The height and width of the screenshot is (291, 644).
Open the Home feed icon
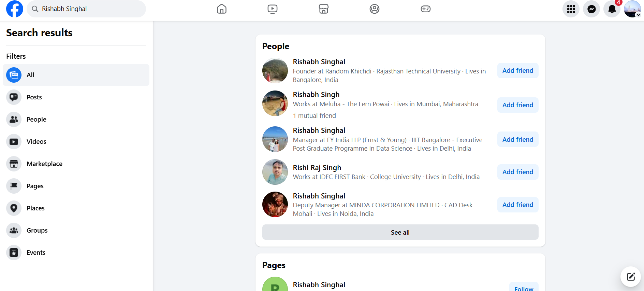click(x=222, y=9)
